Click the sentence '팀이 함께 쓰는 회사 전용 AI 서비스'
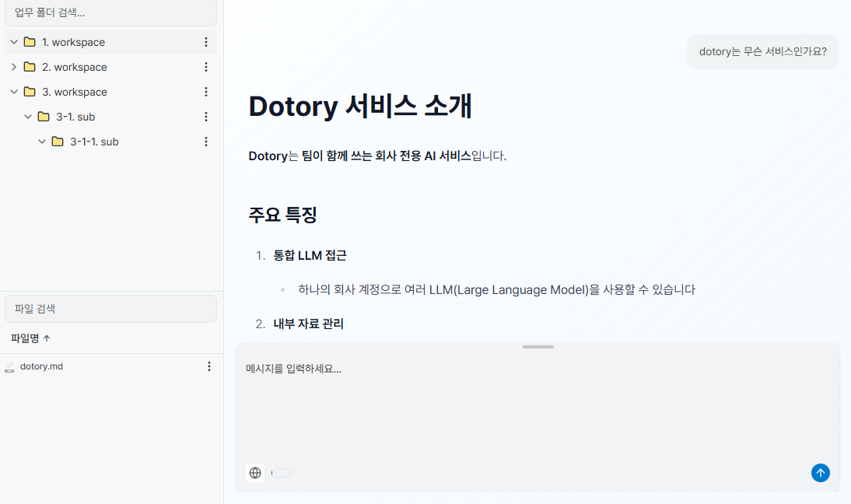The image size is (851, 504). (x=387, y=156)
